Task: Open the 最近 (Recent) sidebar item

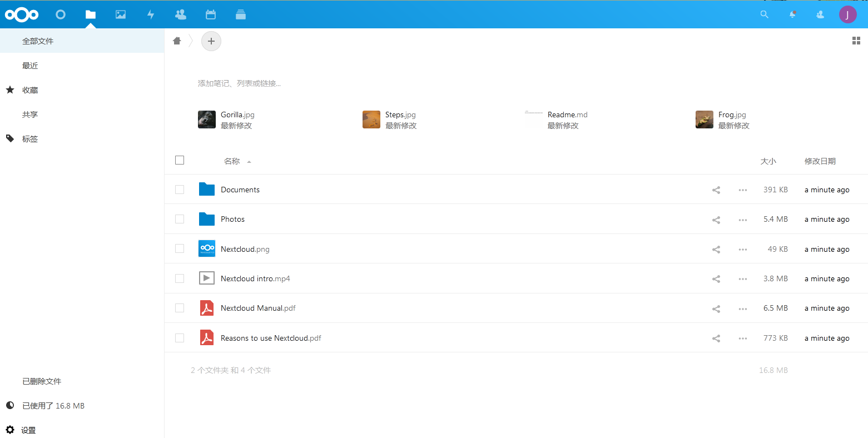Action: pos(31,66)
